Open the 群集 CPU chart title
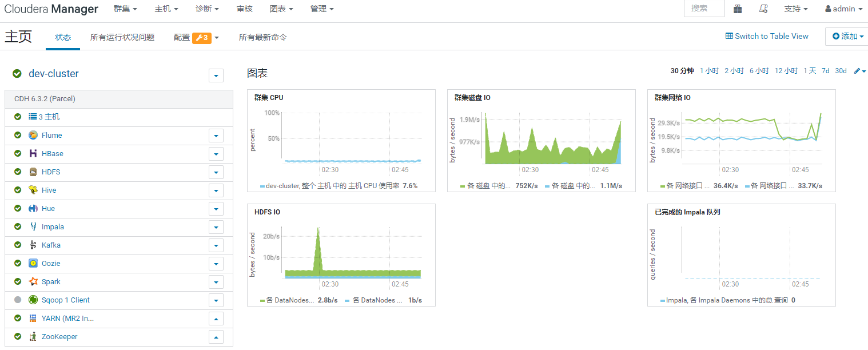The image size is (868, 350). [269, 98]
